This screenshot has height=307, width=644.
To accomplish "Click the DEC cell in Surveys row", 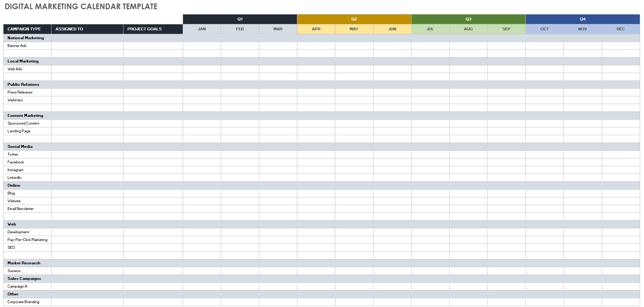I will pos(621,271).
